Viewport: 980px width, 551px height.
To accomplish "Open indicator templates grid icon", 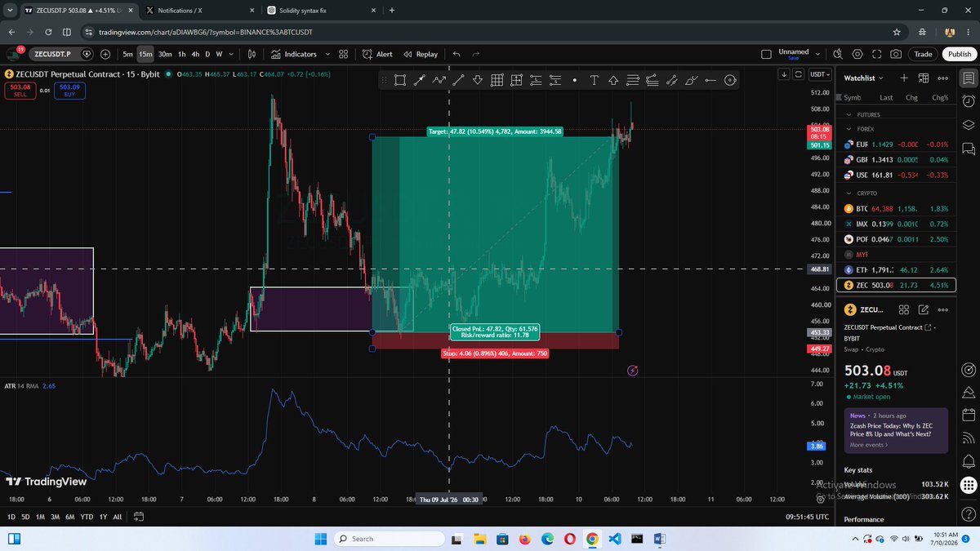I will (344, 54).
